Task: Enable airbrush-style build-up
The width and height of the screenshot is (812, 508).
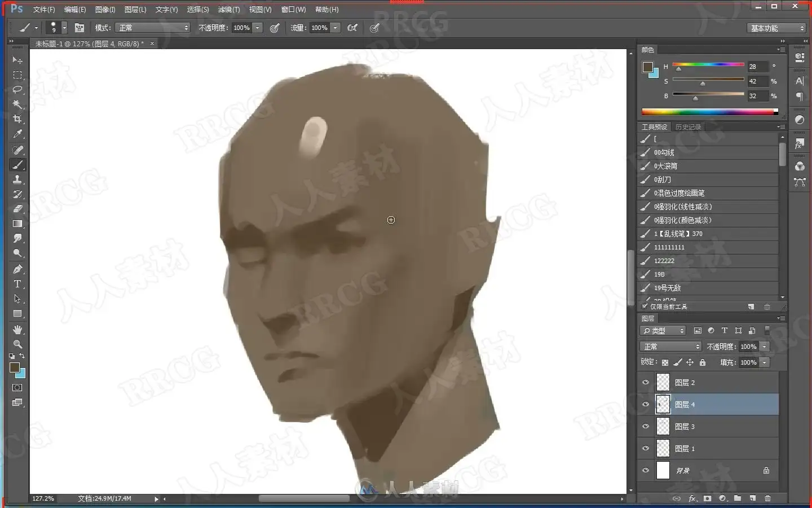Action: pyautogui.click(x=352, y=28)
